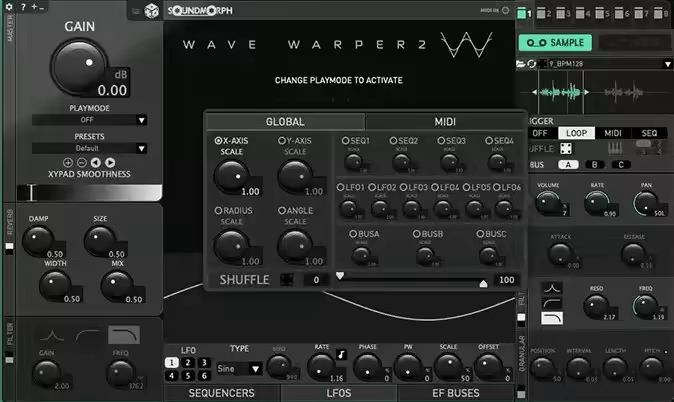Viewport: 674px width, 402px height.
Task: Enable the Y-AXIS scale radio button
Action: pyautogui.click(x=282, y=141)
